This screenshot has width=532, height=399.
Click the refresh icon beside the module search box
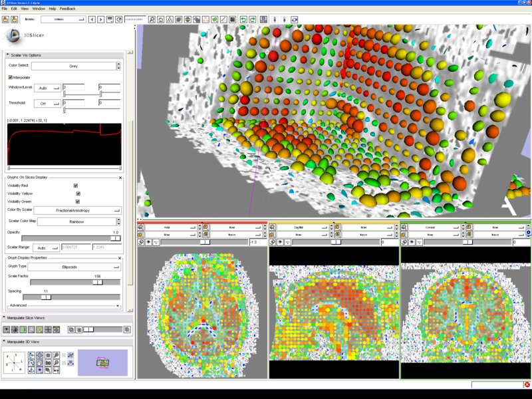click(x=118, y=19)
